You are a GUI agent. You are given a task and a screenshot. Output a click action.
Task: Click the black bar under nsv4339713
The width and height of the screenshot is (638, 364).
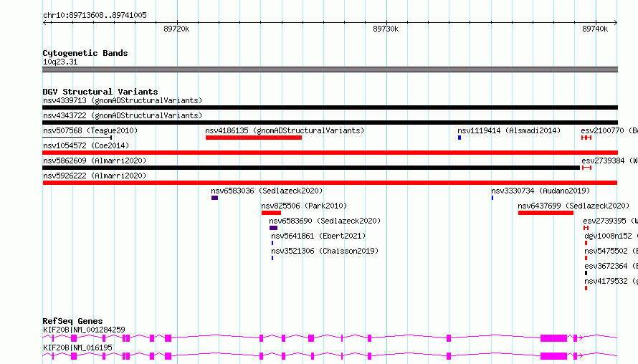coord(330,107)
